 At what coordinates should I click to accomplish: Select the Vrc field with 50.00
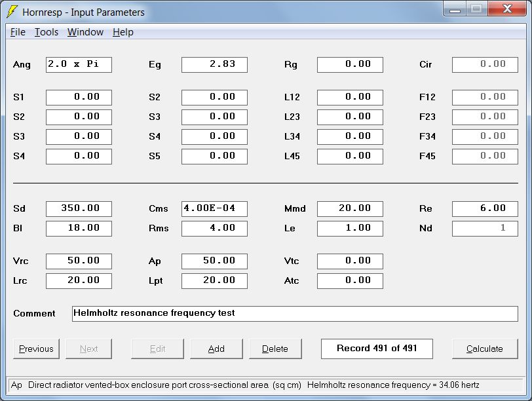point(79,261)
